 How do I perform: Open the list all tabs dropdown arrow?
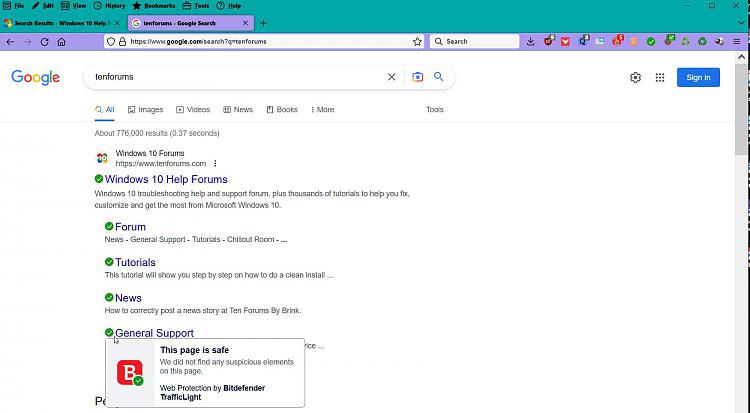point(742,23)
